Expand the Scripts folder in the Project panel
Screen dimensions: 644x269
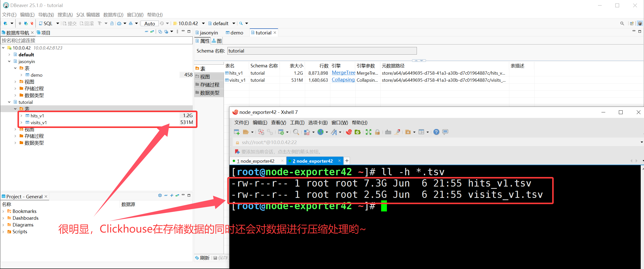click(3, 232)
